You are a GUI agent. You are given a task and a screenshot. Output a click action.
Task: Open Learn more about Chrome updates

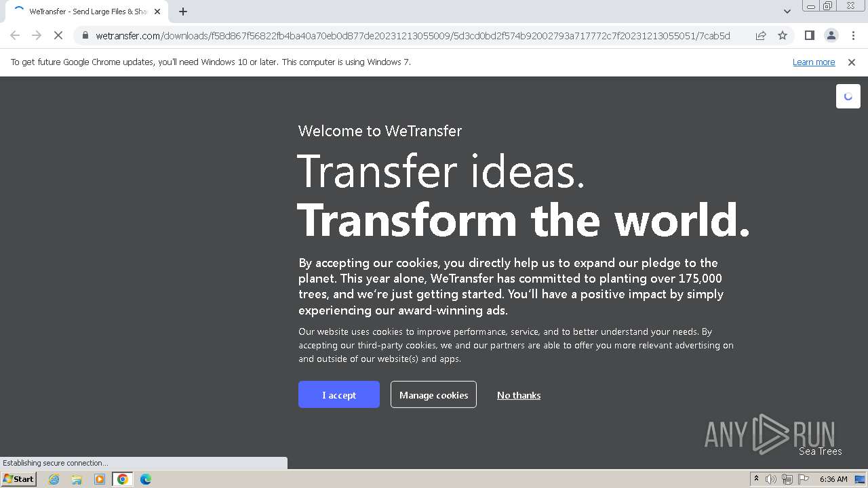814,62
